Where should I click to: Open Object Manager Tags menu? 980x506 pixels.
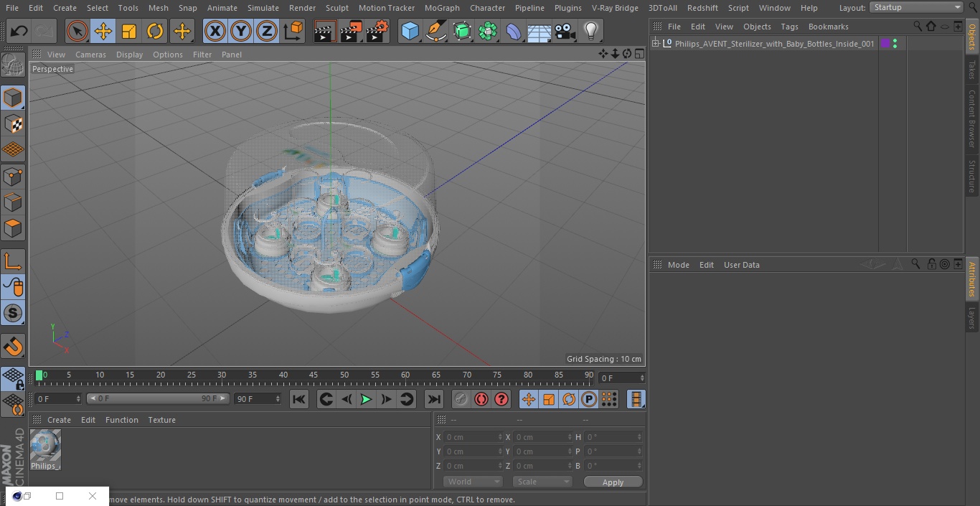click(x=789, y=27)
